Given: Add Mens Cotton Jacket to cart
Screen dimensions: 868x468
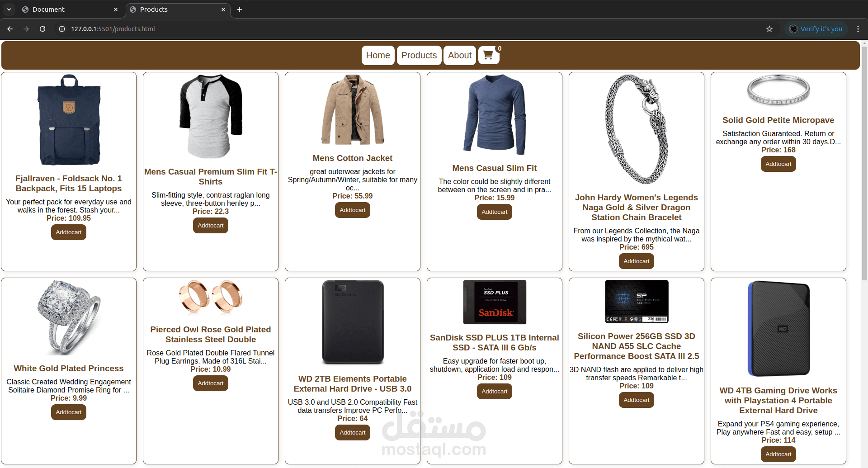Looking at the screenshot, I should coord(353,210).
